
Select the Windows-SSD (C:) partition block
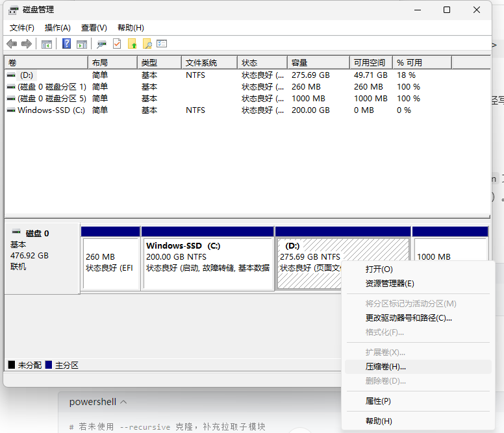point(207,263)
